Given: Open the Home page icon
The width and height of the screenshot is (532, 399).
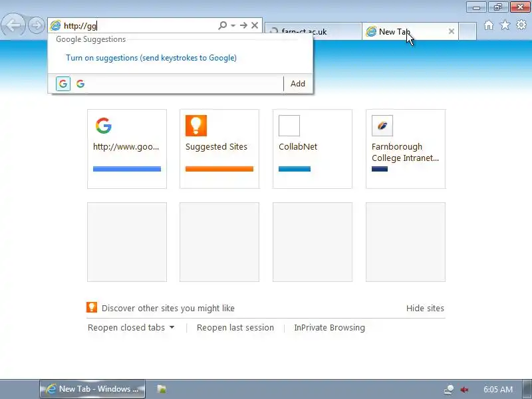Looking at the screenshot, I should [489, 25].
